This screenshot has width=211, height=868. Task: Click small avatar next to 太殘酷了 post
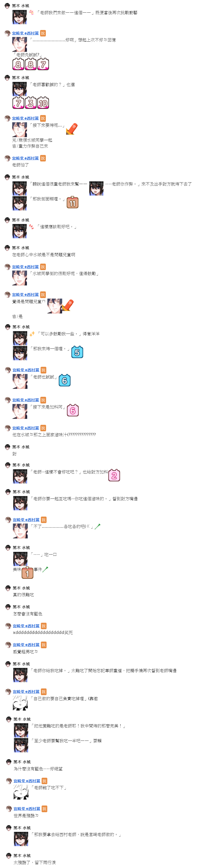click(9, 856)
